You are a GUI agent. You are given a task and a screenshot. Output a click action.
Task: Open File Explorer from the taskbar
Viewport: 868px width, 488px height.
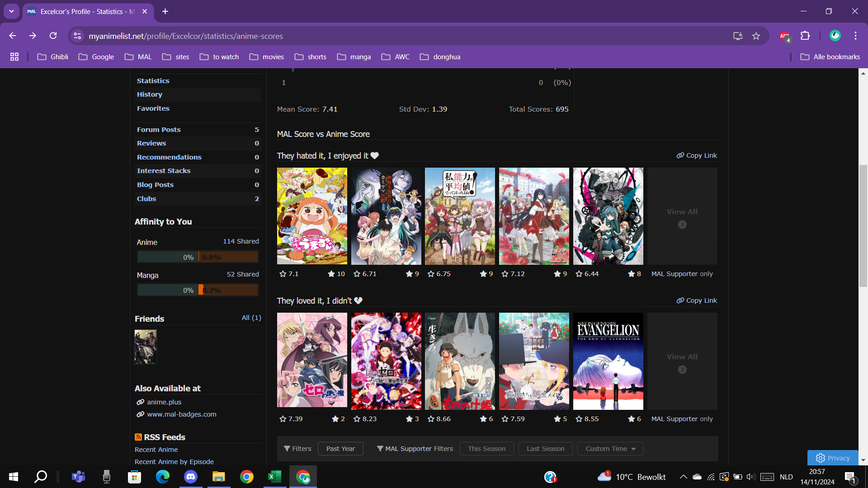(219, 477)
